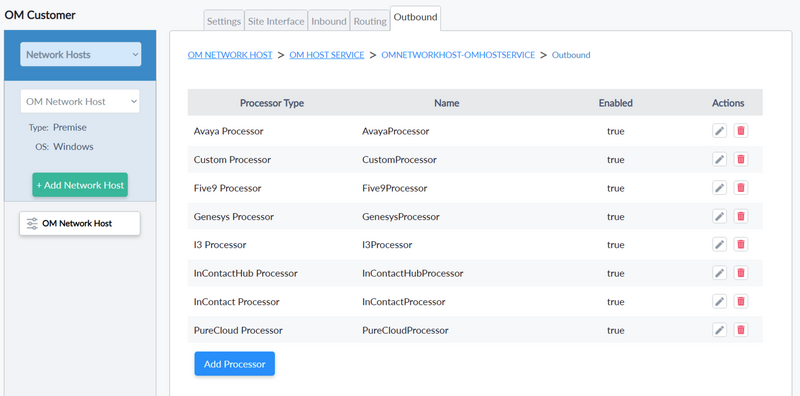This screenshot has height=396, width=800.
Task: Delete the PureCloudProcessor using trash icon
Action: 741,330
